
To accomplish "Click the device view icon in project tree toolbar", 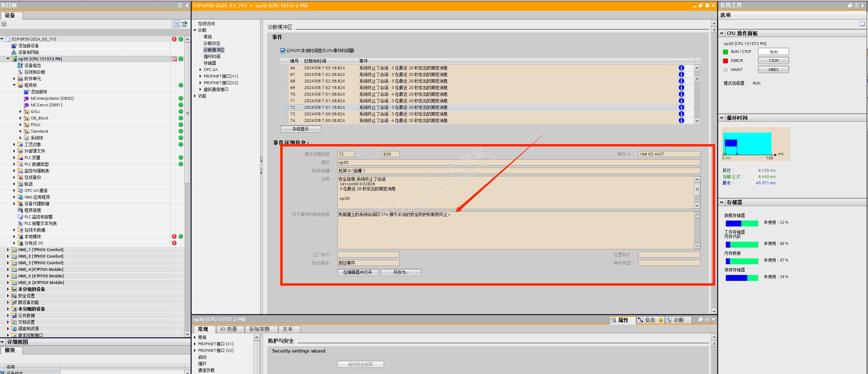I will [176, 24].
